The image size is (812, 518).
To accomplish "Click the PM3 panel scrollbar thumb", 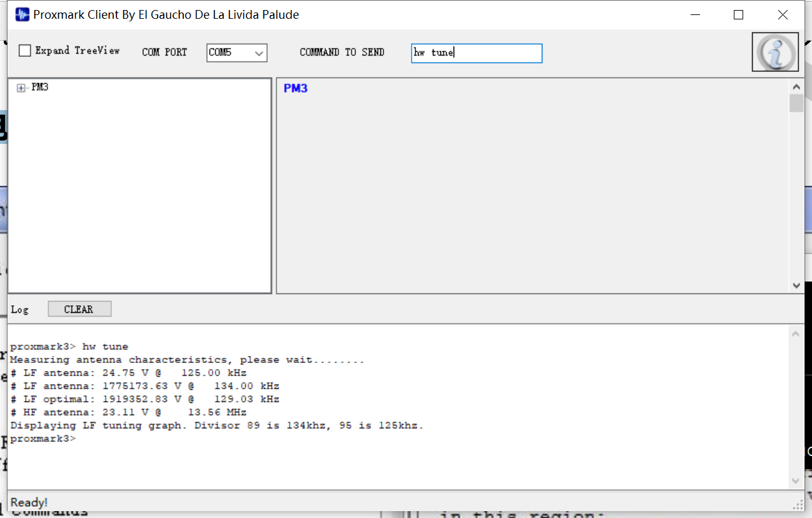I will pos(796,103).
